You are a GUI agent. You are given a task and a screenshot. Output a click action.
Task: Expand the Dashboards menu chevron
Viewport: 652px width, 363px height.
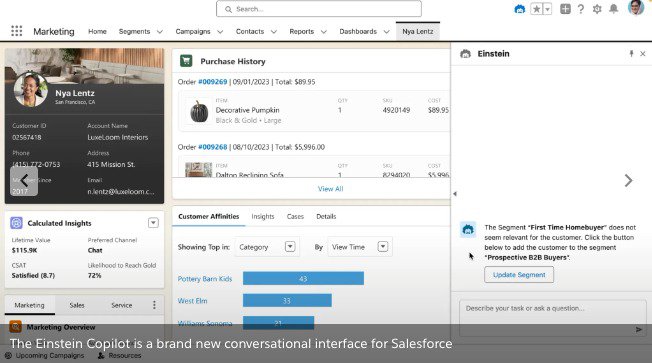click(x=386, y=32)
